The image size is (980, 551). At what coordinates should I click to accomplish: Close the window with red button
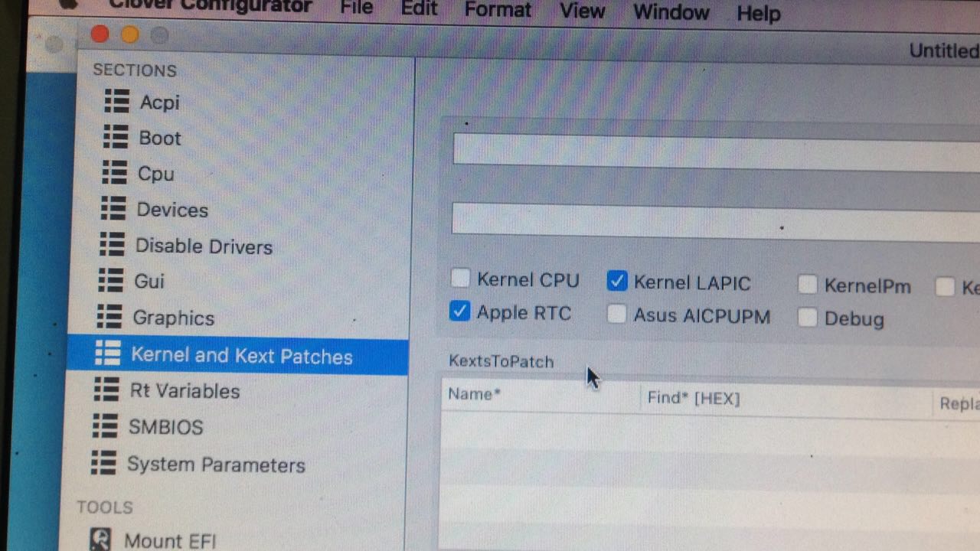[100, 34]
